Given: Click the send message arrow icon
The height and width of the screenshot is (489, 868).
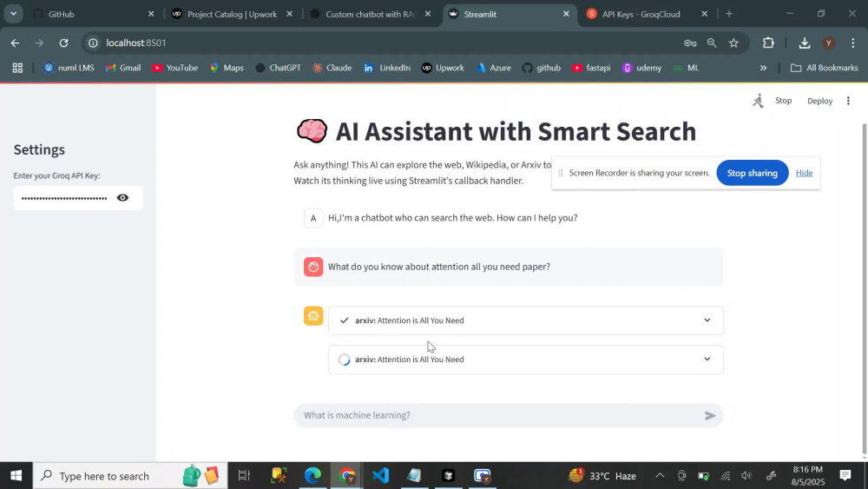Looking at the screenshot, I should 710,415.
